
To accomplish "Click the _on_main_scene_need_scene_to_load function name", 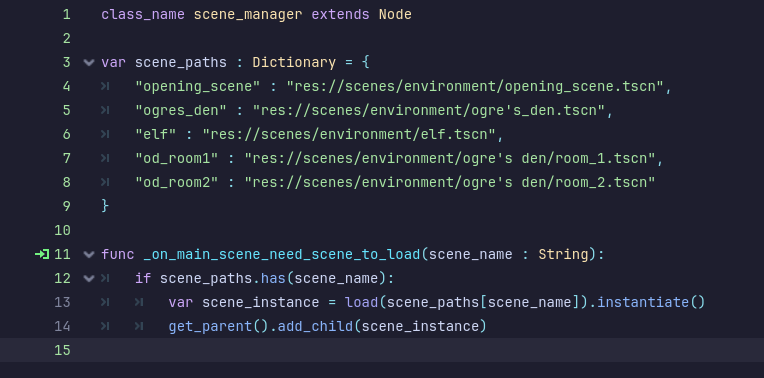I will (282, 254).
